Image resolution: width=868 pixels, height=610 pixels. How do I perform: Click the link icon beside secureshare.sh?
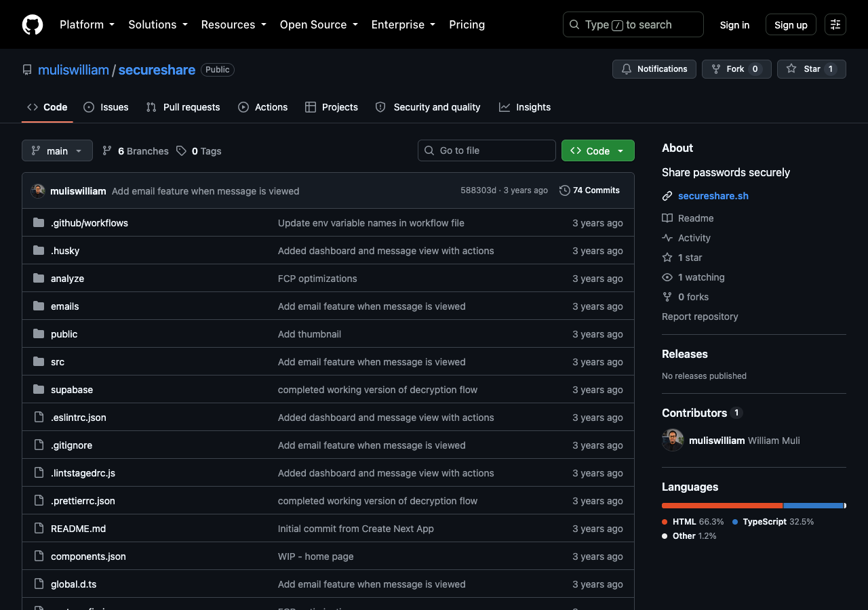pos(667,196)
